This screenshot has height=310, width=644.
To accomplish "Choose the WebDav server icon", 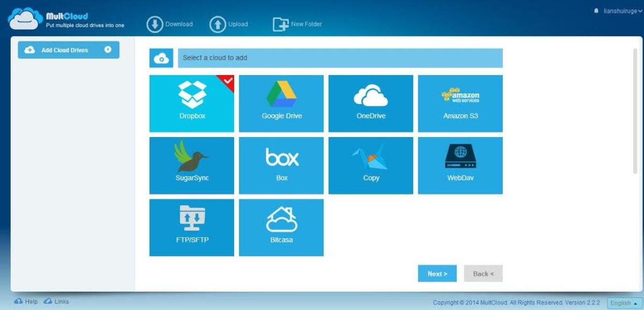I will 459,165.
